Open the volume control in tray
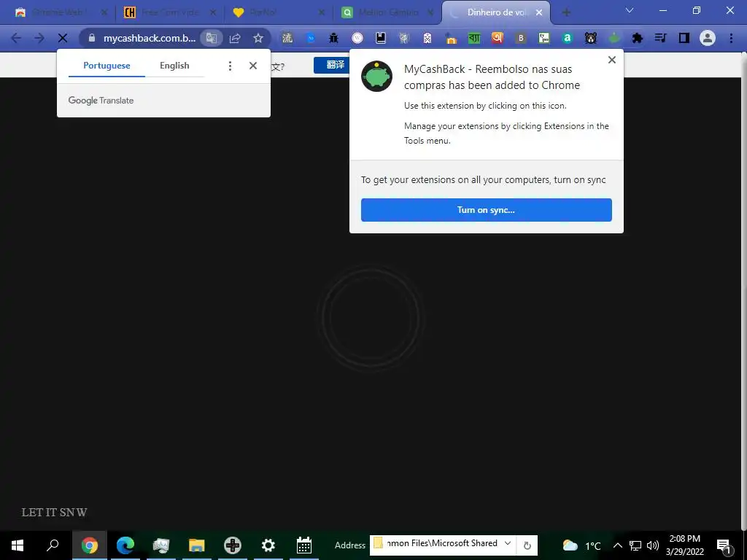747x560 pixels. tap(653, 545)
